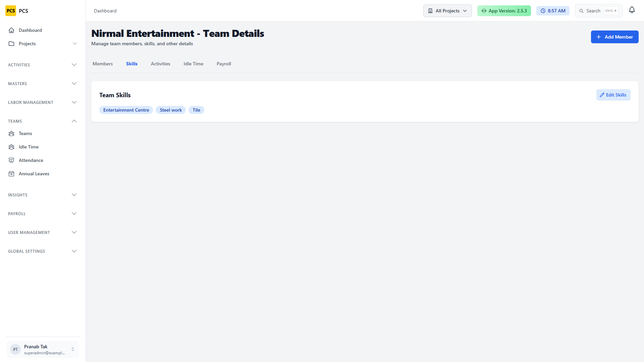Expand the MASTERS section

coord(43,83)
